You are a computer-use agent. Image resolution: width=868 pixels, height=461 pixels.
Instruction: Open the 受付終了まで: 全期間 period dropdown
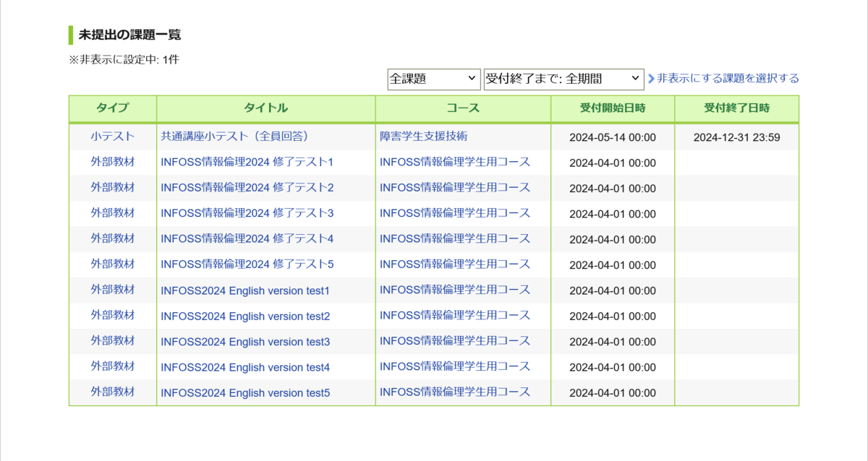click(x=563, y=79)
